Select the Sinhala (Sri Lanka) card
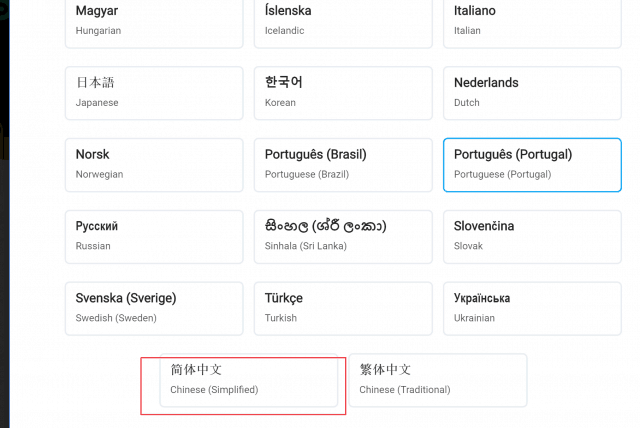Viewport: 640px width, 428px height. pos(343,237)
